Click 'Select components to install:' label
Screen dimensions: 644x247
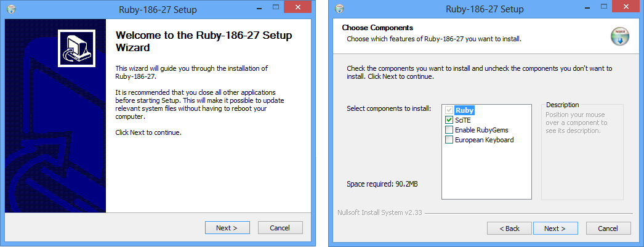389,108
